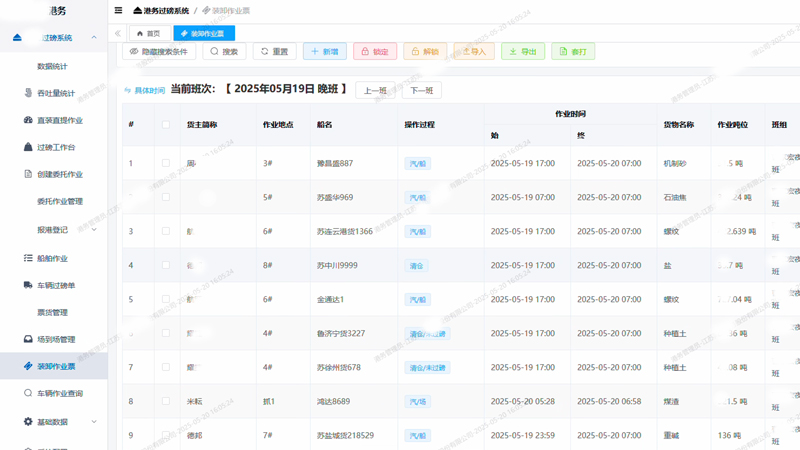Click the magnifier icon for 车辆作业查询
This screenshot has height=450, width=800.
(28, 393)
